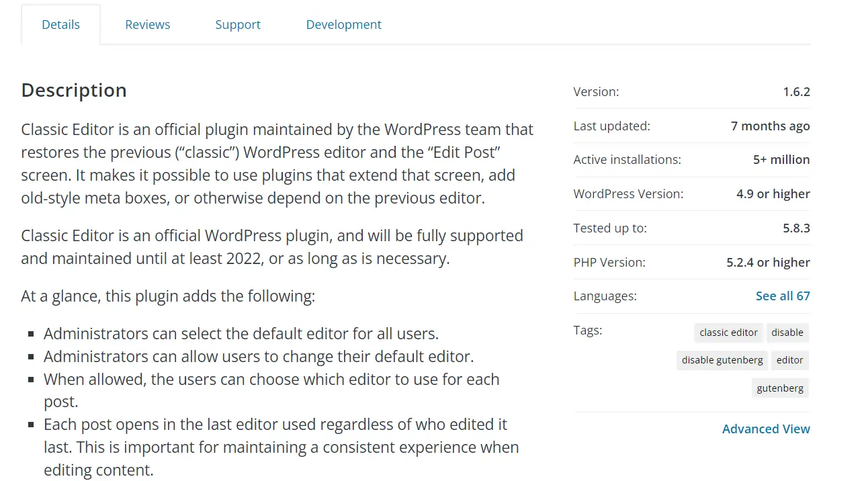Click the '5.2.4 or higher' PHP version value
The height and width of the screenshot is (481, 868).
coord(768,263)
